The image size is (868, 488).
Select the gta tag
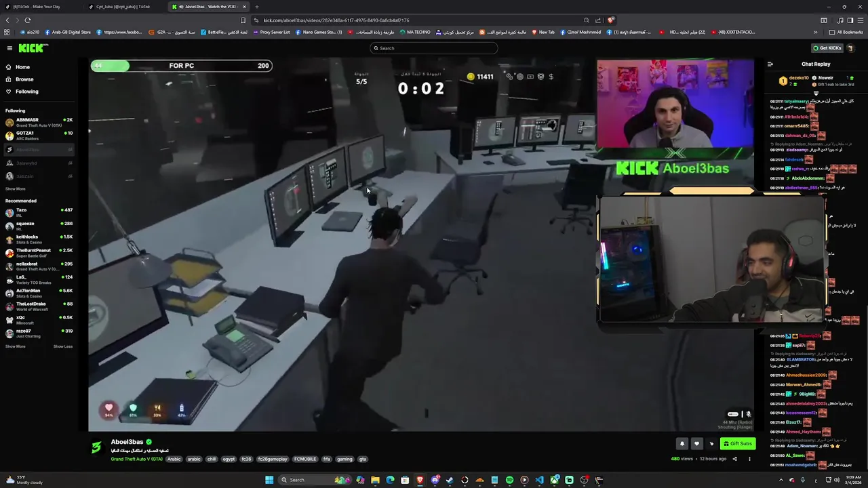pos(363,460)
